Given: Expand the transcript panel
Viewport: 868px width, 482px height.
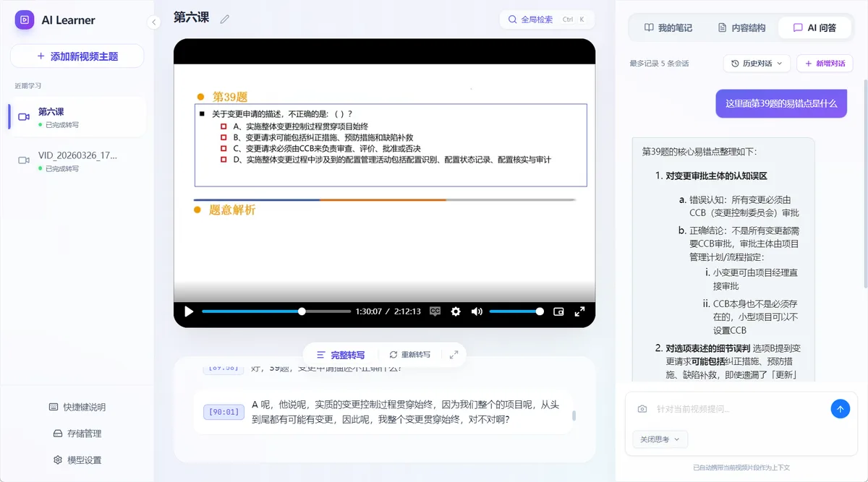Looking at the screenshot, I should tap(454, 355).
